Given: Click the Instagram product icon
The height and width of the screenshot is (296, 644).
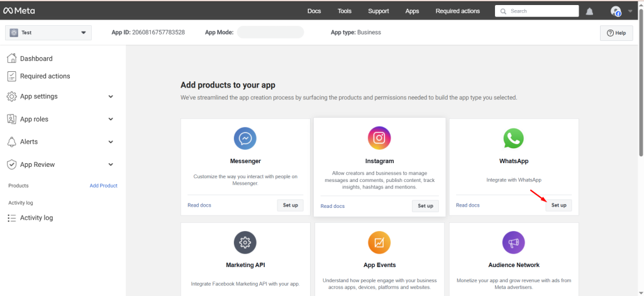Looking at the screenshot, I should (379, 138).
